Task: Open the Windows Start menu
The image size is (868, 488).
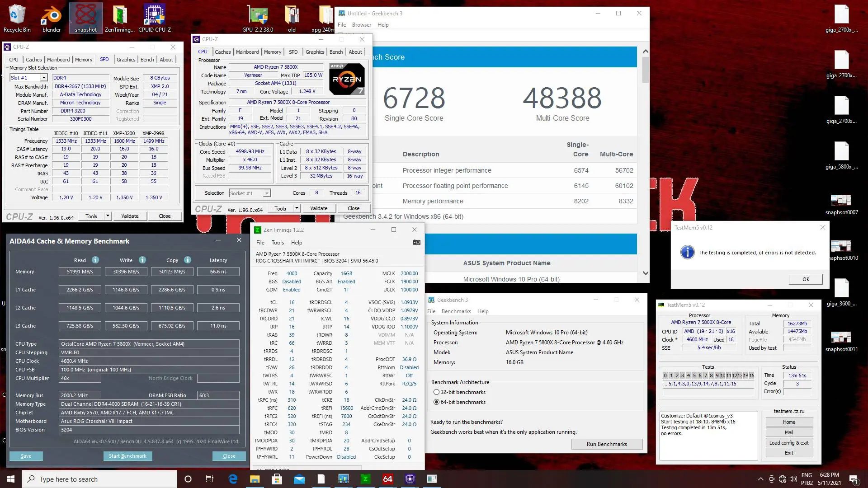Action: click(11, 479)
